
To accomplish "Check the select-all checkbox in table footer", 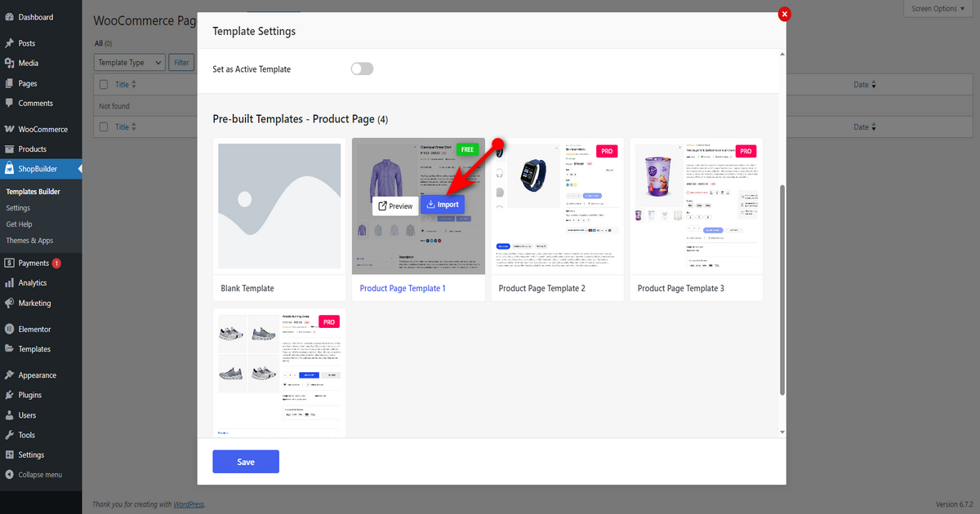I will [x=104, y=126].
